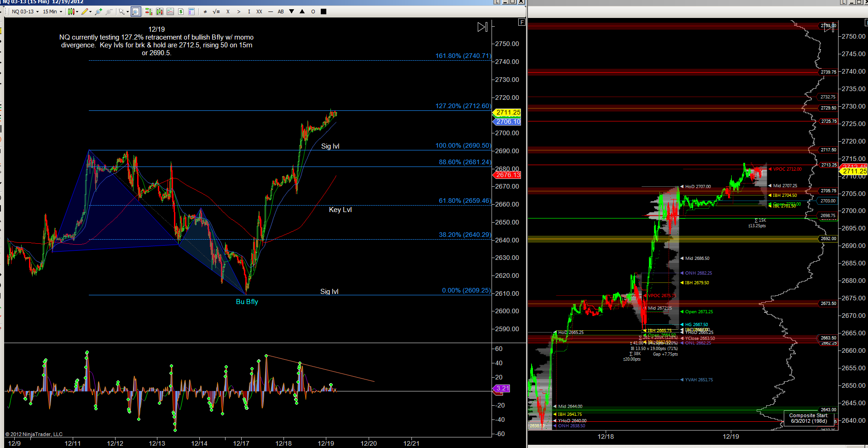Screen dimensions: 868x448
Task: Open the strategies dollar sign icon
Action: (181, 11)
